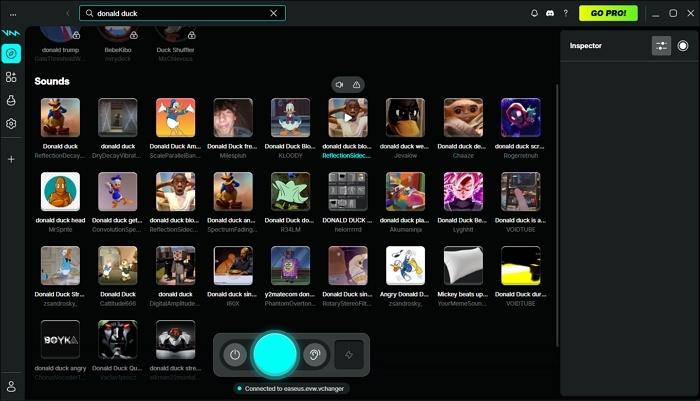700x401 pixels.
Task: Open the help question mark icon
Action: [566, 13]
